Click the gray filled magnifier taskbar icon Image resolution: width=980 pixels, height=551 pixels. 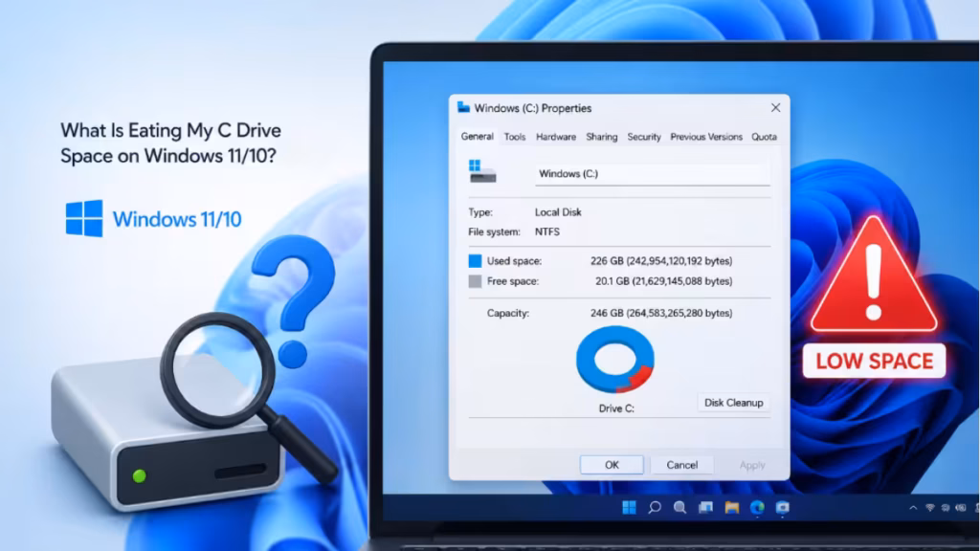pos(680,507)
